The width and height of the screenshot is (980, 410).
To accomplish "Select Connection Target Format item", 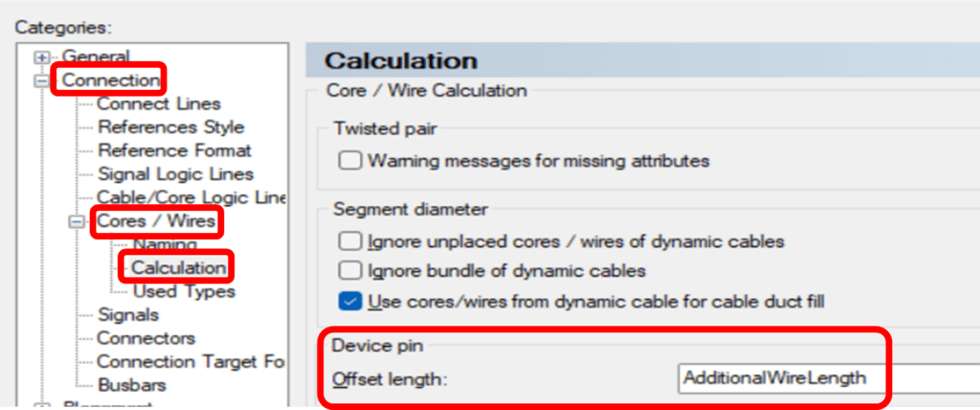I will pyautogui.click(x=190, y=361).
